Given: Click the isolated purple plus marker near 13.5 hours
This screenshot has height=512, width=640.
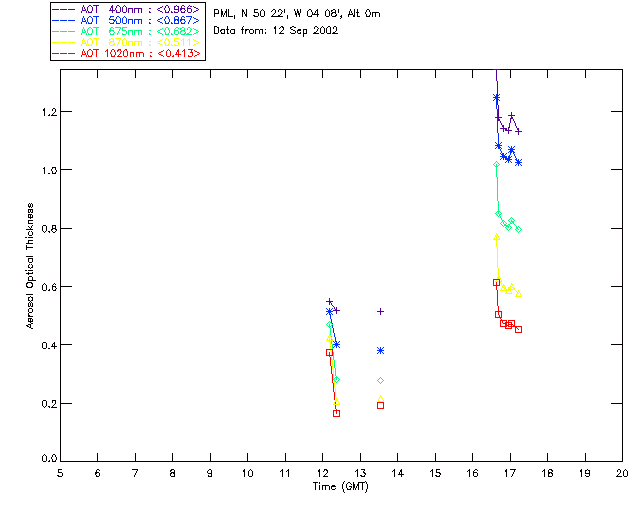Looking at the screenshot, I should tap(380, 312).
